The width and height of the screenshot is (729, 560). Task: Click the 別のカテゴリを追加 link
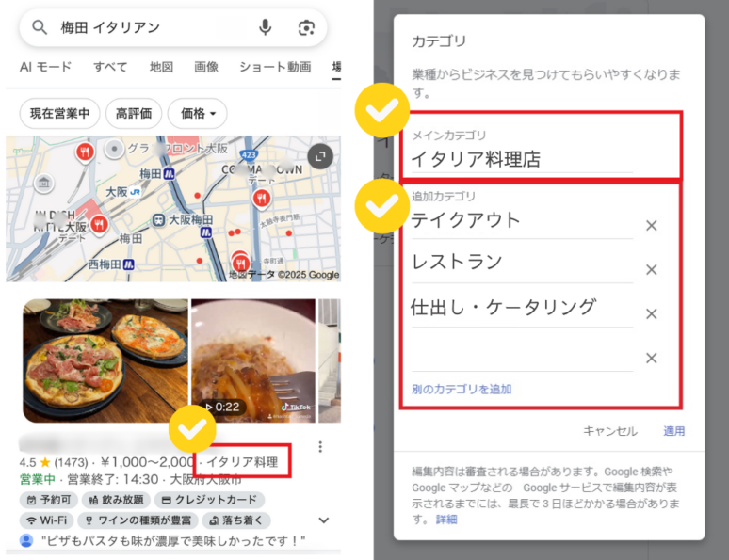pos(462,389)
